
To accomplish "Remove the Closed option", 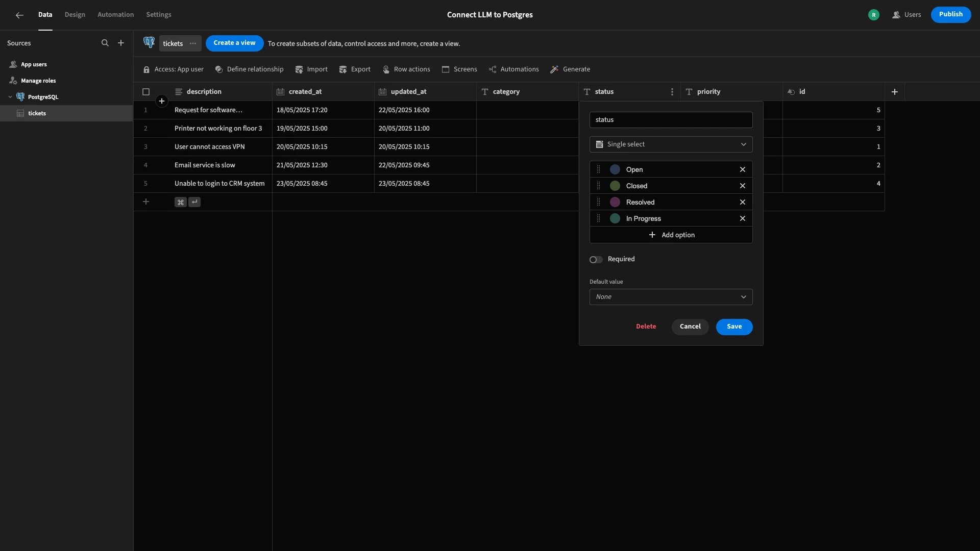I will 743,186.
